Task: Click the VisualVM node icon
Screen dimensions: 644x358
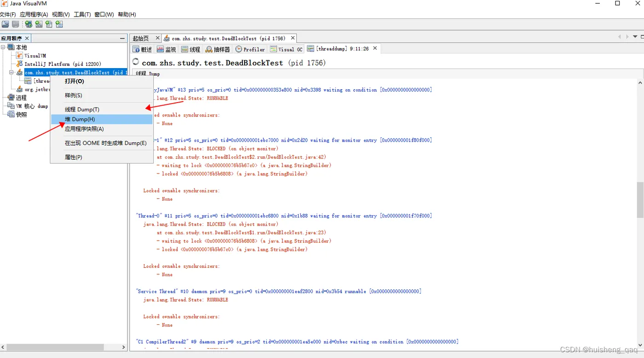Action: pos(19,56)
